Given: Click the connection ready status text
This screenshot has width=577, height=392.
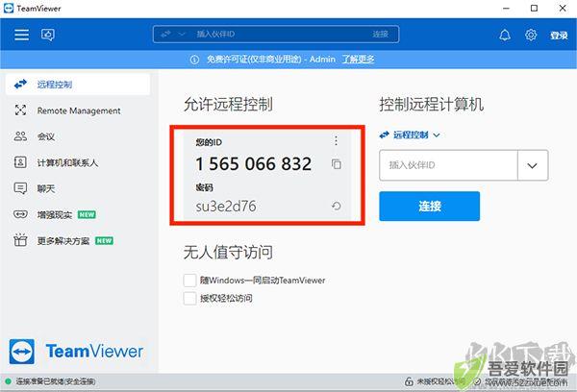Looking at the screenshot, I should [56, 381].
